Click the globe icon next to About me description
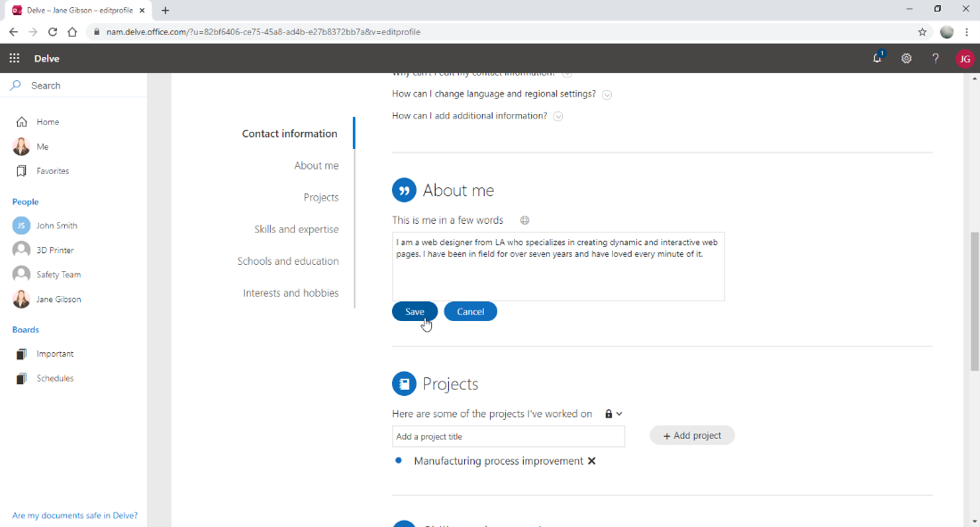Screen dimensions: 980x527 point(524,219)
